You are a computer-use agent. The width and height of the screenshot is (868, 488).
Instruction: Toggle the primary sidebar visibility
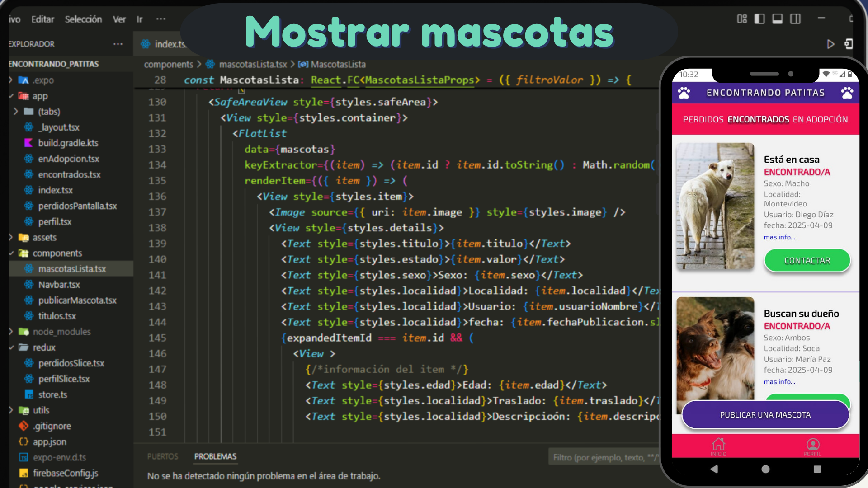pyautogui.click(x=759, y=19)
